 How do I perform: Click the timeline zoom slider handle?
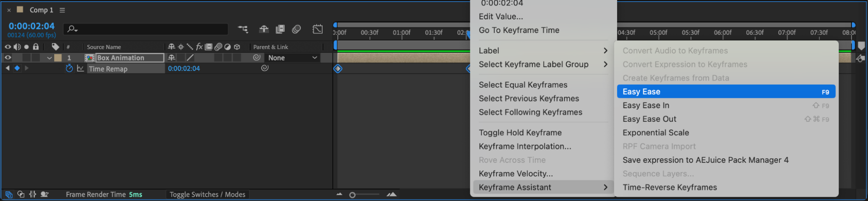(352, 195)
